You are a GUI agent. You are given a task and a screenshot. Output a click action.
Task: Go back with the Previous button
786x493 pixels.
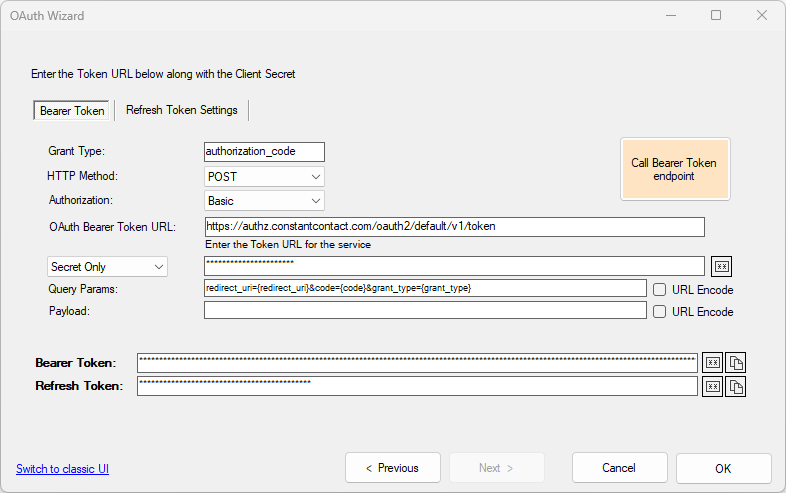(392, 468)
